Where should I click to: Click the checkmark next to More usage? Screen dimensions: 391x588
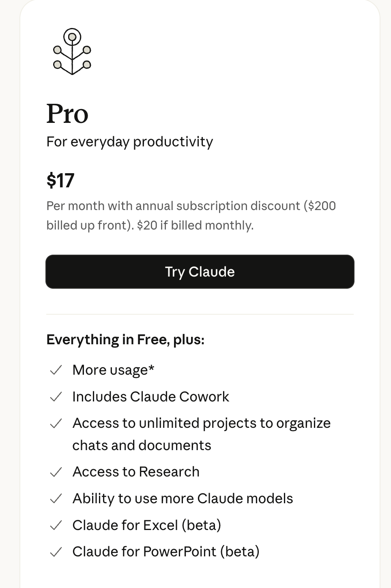coord(56,370)
